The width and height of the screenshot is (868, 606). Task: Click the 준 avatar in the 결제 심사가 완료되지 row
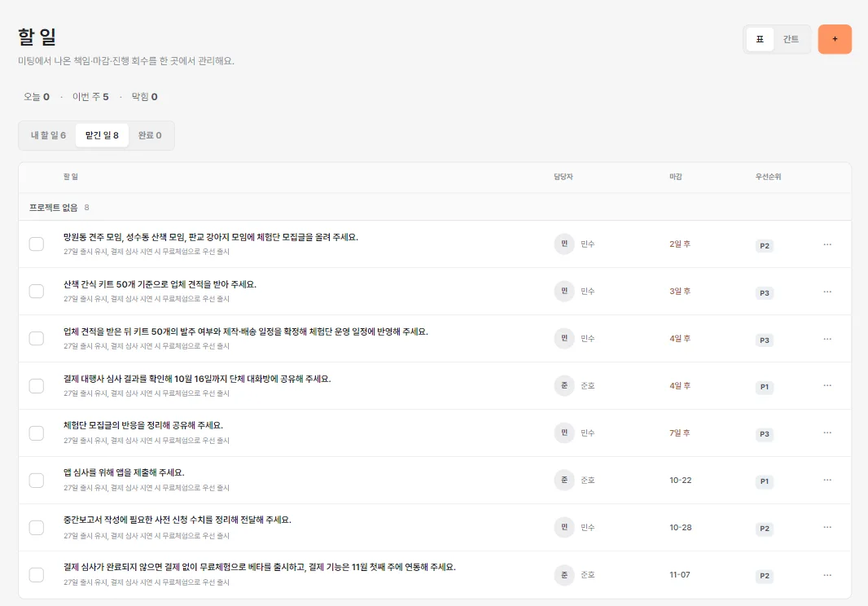564,575
